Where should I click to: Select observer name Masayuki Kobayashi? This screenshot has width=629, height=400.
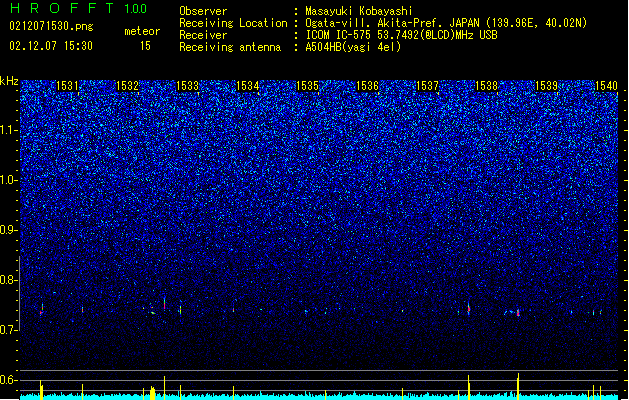pyautogui.click(x=359, y=11)
